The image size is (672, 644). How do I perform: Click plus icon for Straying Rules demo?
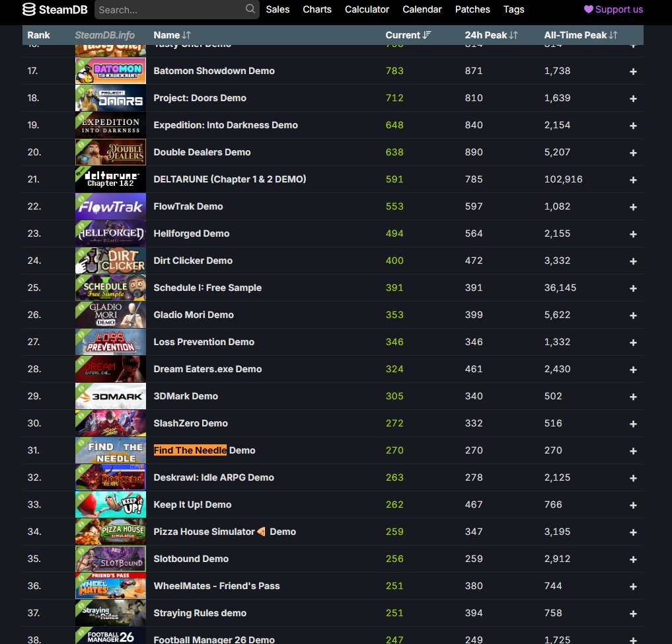coord(633,614)
